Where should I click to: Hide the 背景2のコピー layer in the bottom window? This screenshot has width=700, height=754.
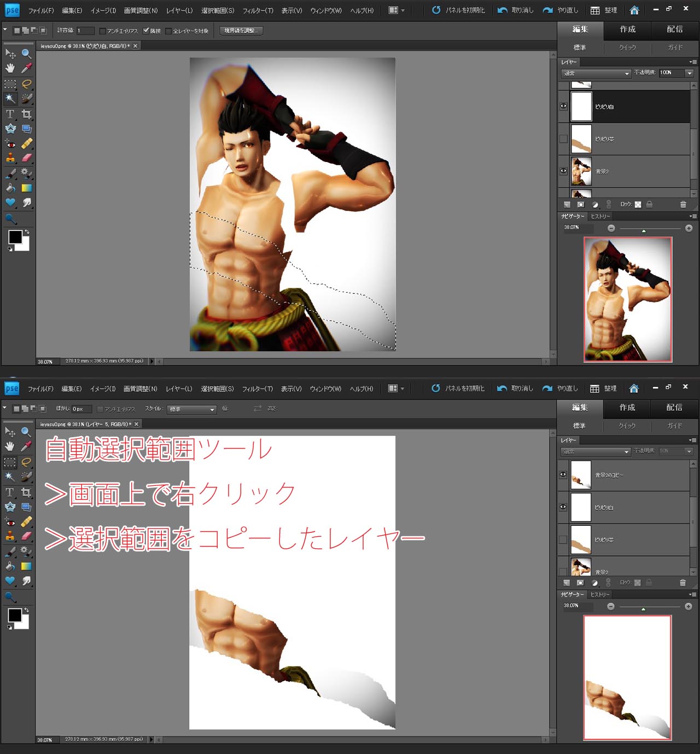point(563,474)
